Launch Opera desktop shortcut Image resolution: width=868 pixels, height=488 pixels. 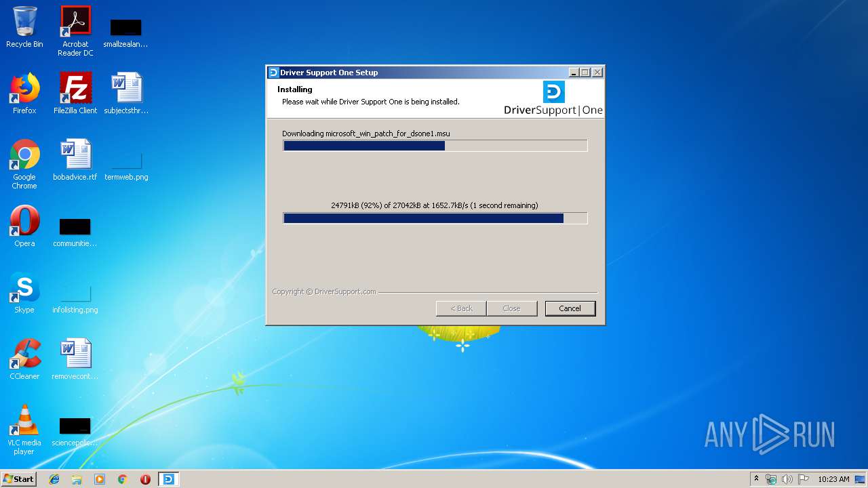24,226
